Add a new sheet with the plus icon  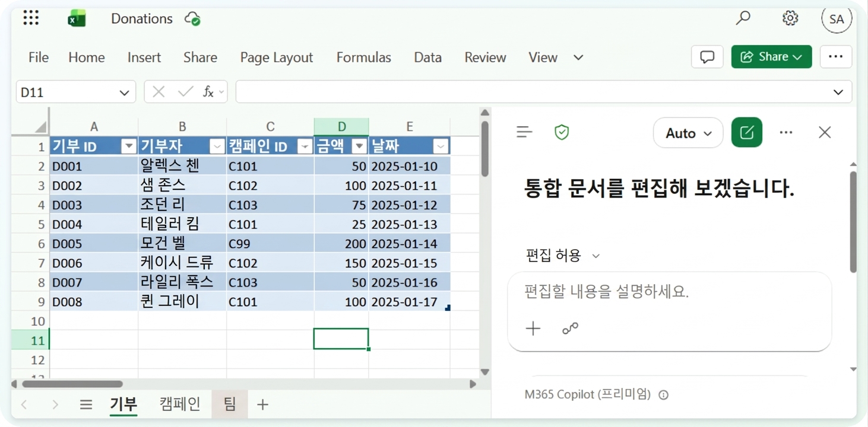tap(262, 405)
